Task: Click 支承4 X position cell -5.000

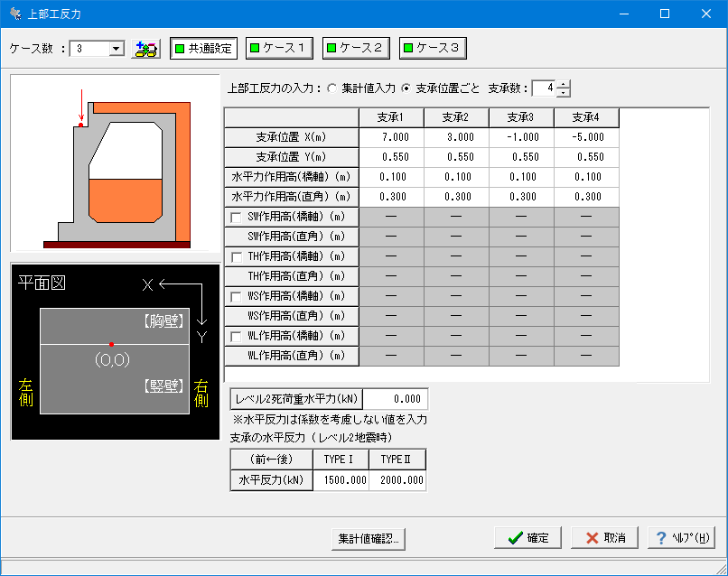Action: tap(586, 137)
